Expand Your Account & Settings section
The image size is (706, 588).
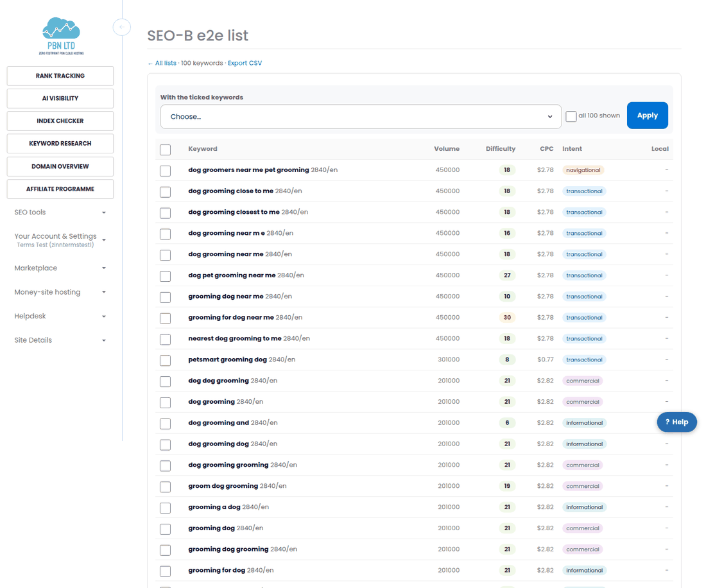(60, 240)
